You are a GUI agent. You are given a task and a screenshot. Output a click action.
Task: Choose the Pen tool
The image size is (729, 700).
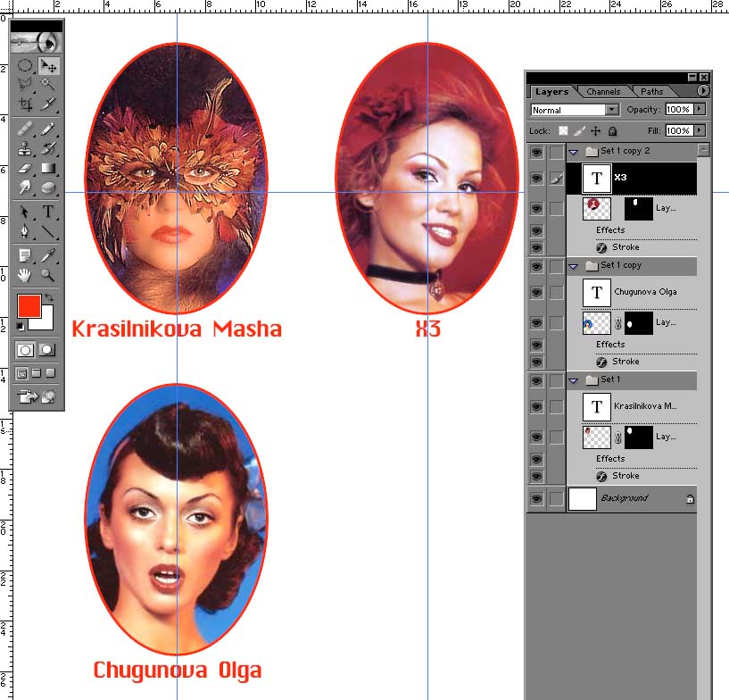pos(25,231)
